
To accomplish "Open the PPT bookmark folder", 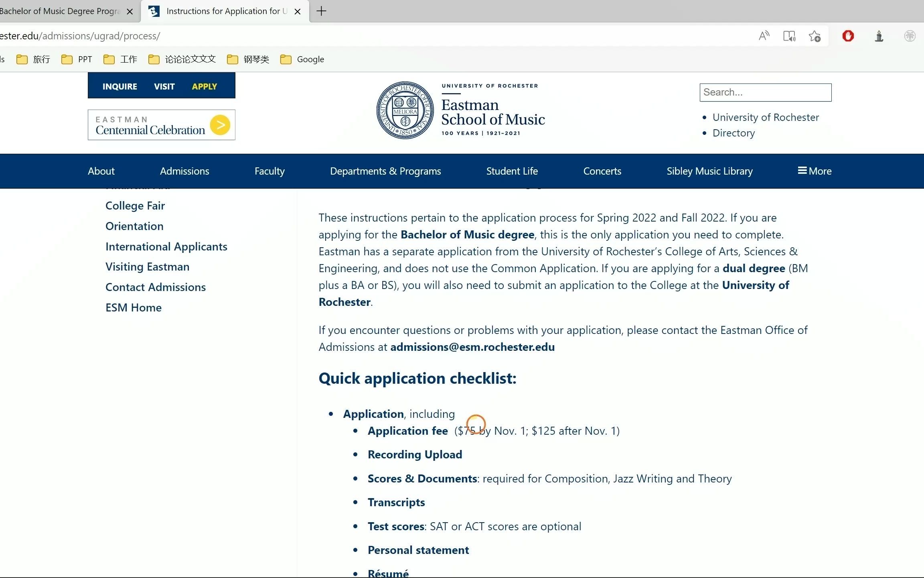I will [x=77, y=59].
